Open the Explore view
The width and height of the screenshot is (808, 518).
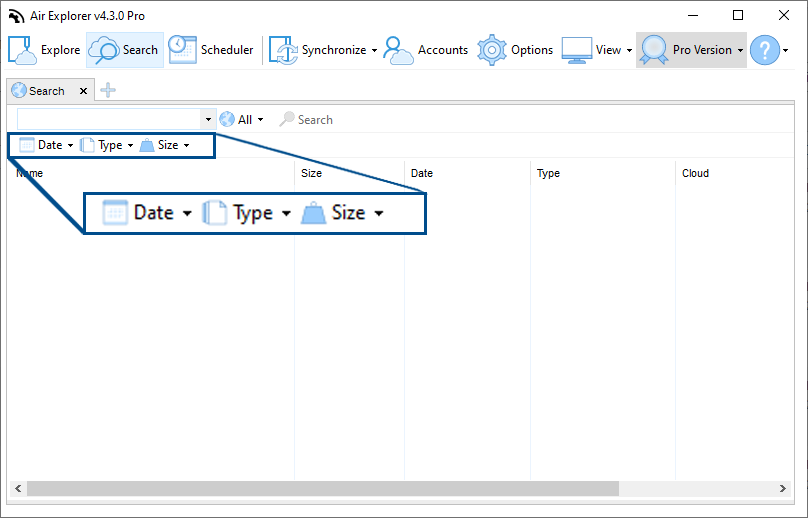pyautogui.click(x=44, y=50)
